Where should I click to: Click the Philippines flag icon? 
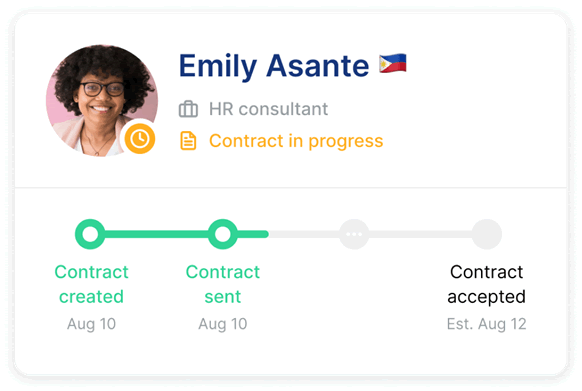(x=393, y=63)
